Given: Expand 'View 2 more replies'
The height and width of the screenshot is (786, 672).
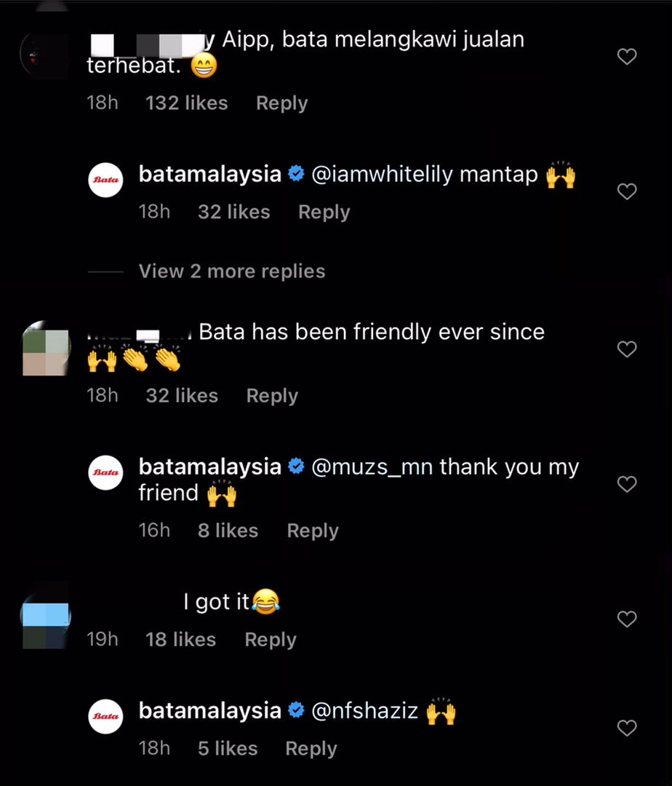Looking at the screenshot, I should tap(231, 271).
